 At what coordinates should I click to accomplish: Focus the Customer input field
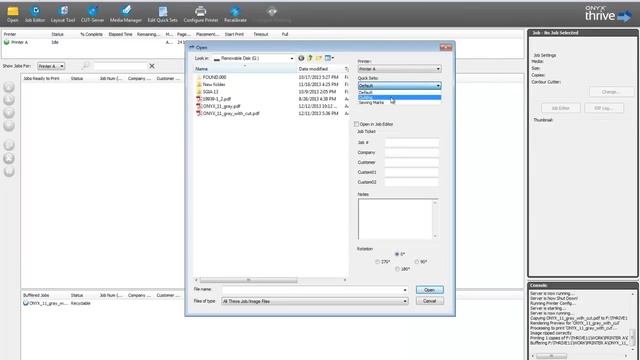[x=412, y=162]
